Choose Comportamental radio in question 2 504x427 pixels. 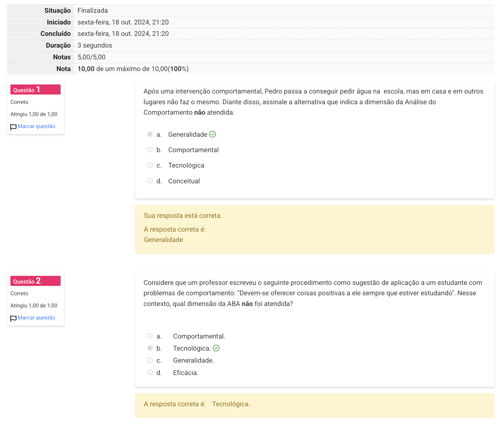tap(150, 336)
